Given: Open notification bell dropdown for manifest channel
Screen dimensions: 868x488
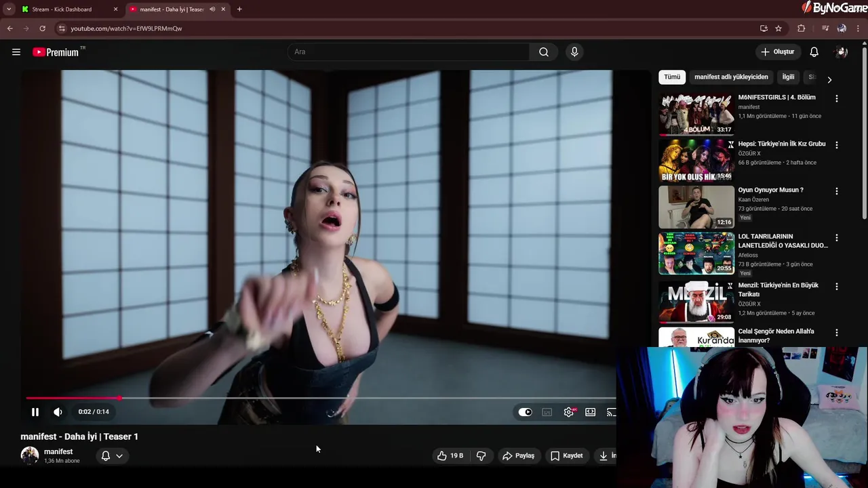Looking at the screenshot, I should pos(112,456).
